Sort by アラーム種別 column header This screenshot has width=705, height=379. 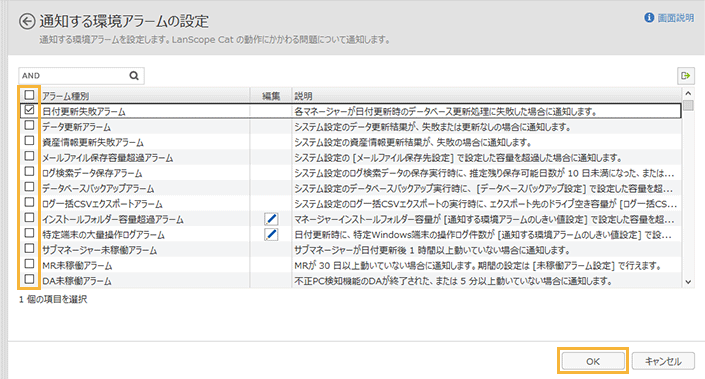(66, 96)
